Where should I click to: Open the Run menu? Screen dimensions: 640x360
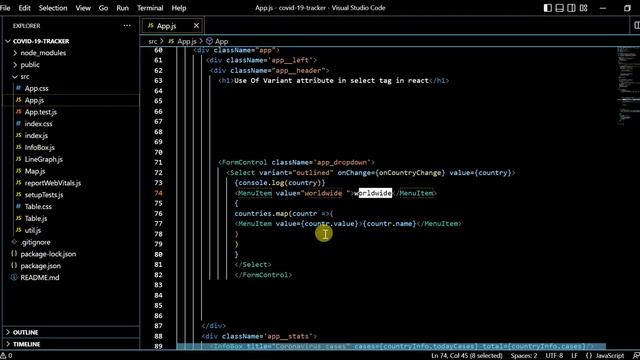122,8
